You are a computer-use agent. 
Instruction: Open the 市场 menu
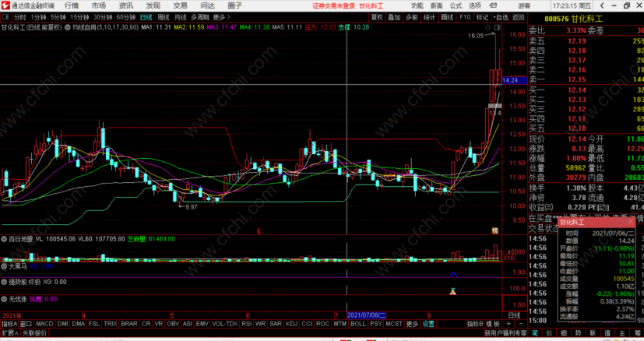(x=99, y=5)
